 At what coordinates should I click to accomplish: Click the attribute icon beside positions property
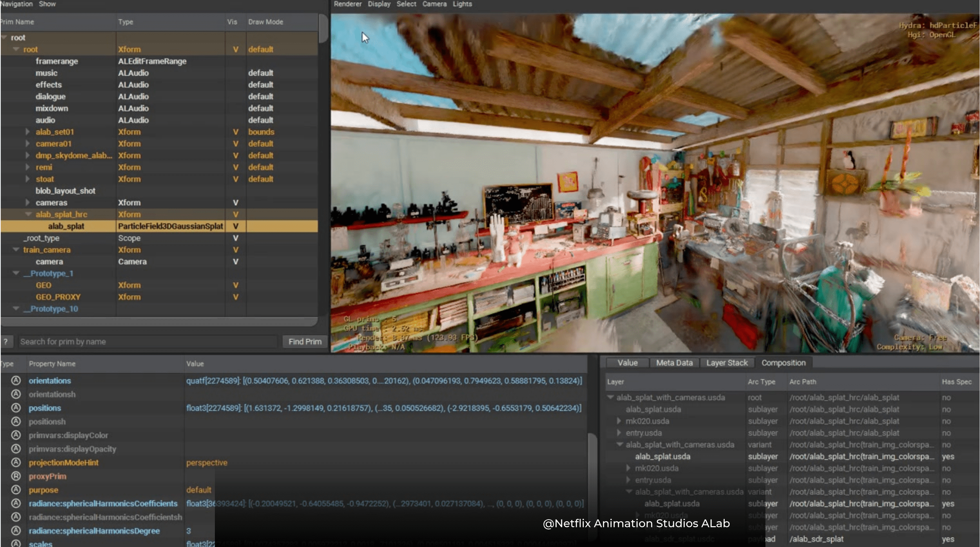pyautogui.click(x=16, y=408)
